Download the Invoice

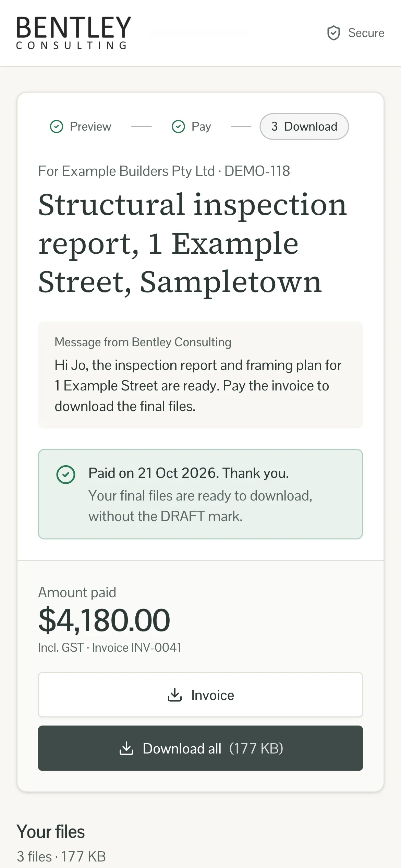200,695
